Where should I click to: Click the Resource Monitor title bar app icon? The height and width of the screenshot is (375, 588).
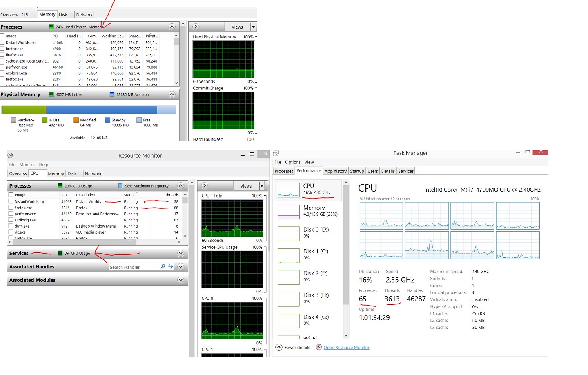coord(10,155)
